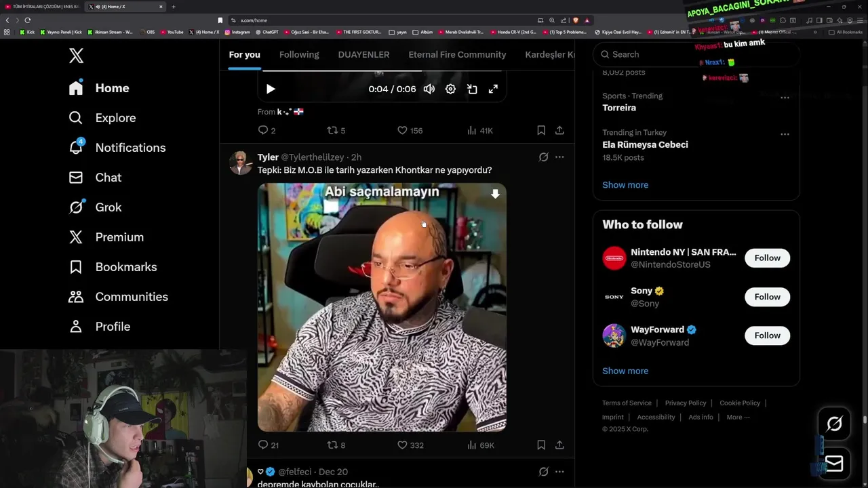Ask Grok about the felfeci post
Image resolution: width=868 pixels, height=488 pixels.
tap(543, 472)
